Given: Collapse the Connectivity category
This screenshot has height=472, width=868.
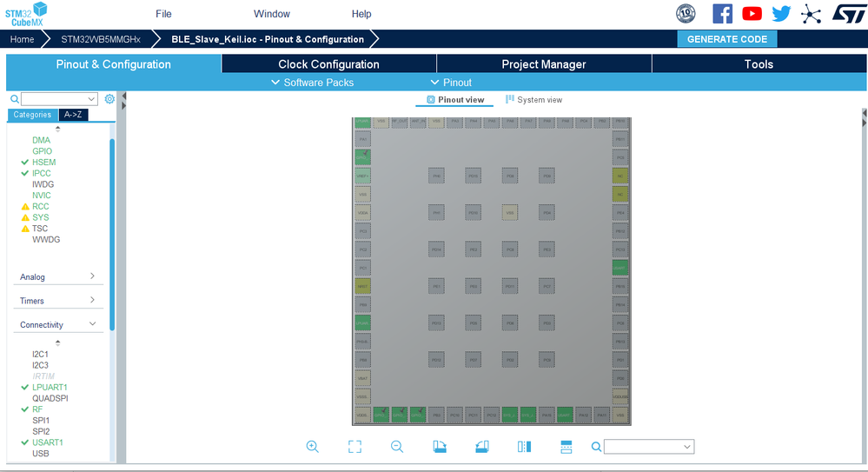Looking at the screenshot, I should coord(58,324).
